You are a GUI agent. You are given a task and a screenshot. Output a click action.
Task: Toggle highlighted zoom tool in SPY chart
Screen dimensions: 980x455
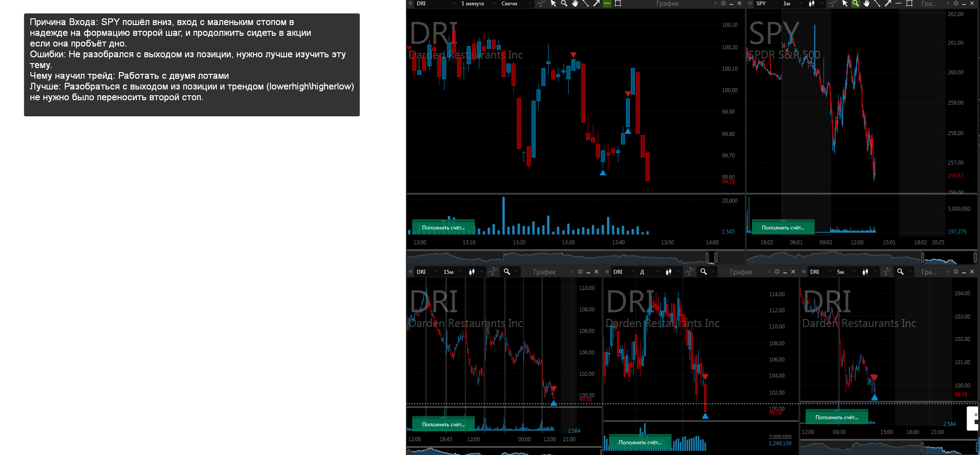856,4
